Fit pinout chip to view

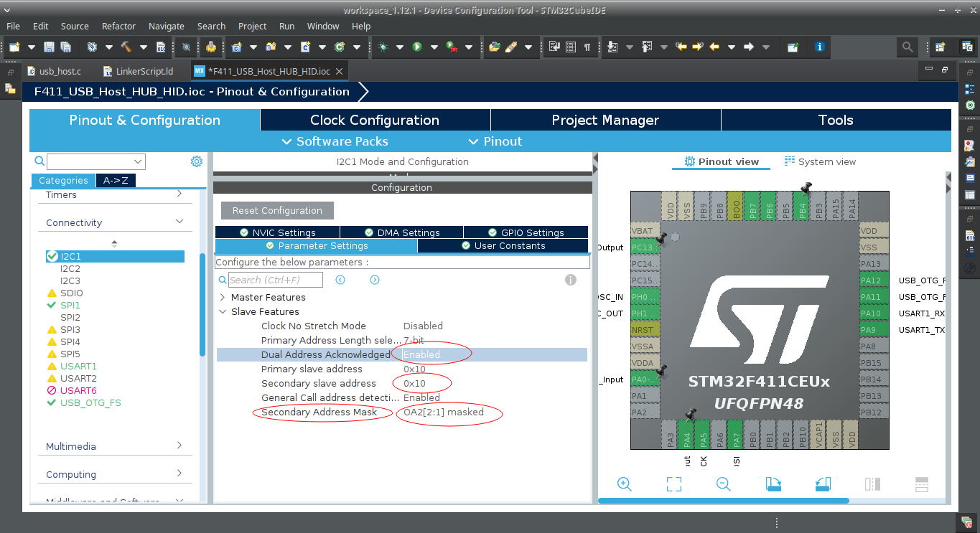(673, 484)
